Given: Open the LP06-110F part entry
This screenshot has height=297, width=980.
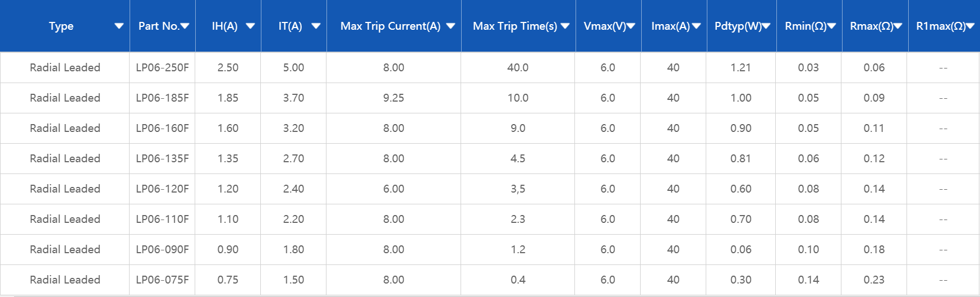Looking at the screenshot, I should 162,219.
